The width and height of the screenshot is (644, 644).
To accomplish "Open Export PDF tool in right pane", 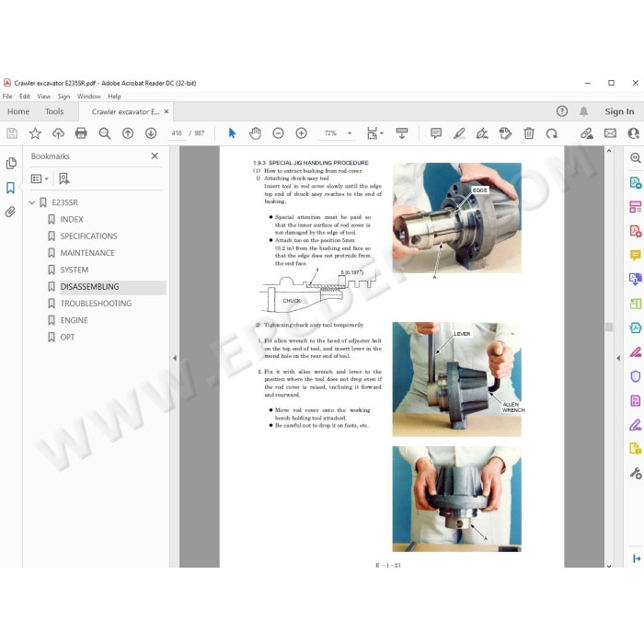I will click(x=636, y=183).
